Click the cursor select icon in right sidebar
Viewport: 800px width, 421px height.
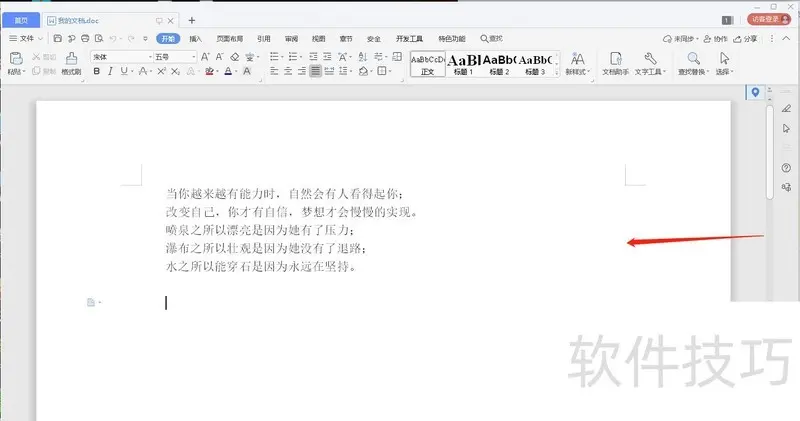[786, 128]
